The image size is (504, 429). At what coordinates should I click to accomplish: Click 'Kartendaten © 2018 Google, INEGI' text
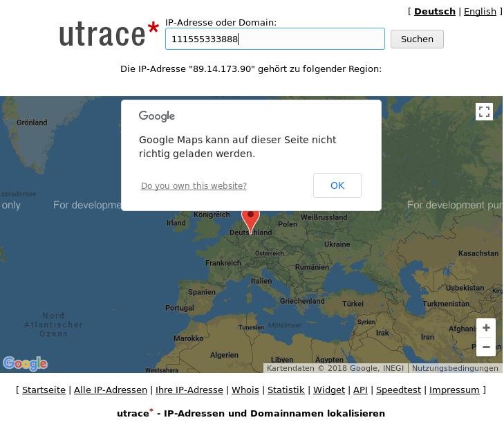[x=335, y=368]
